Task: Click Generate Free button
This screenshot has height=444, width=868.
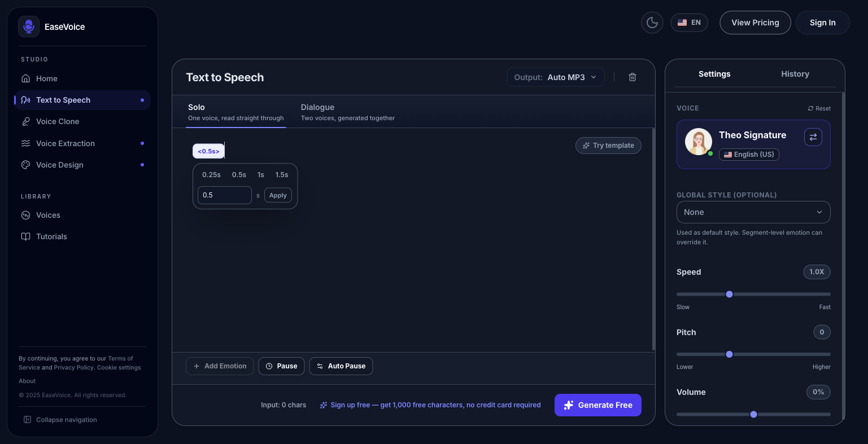Action: tap(597, 405)
